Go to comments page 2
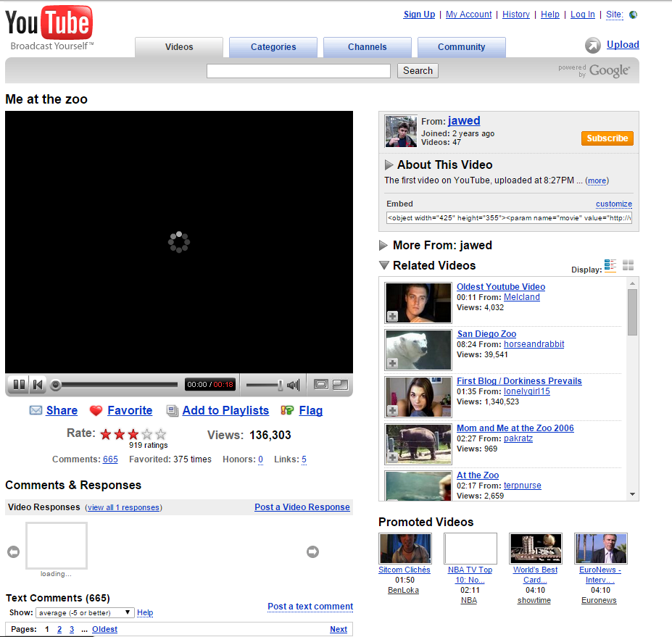Viewport: 672px width, 637px height. (59, 629)
